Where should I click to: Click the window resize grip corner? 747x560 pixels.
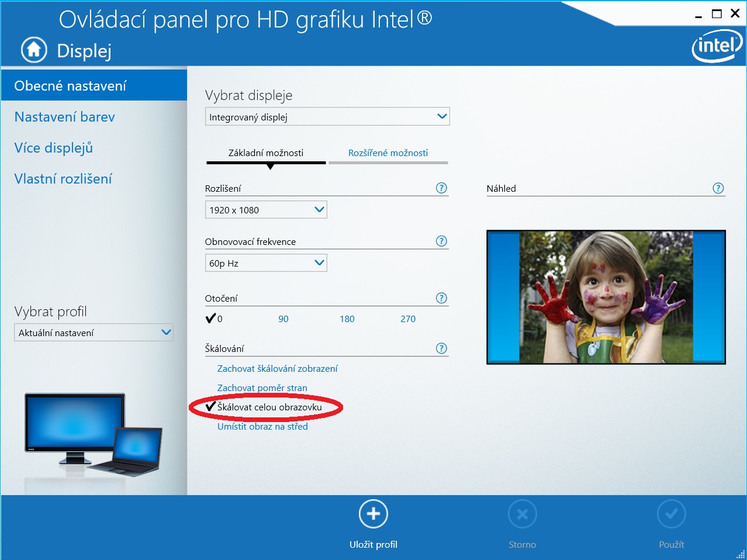click(741, 554)
